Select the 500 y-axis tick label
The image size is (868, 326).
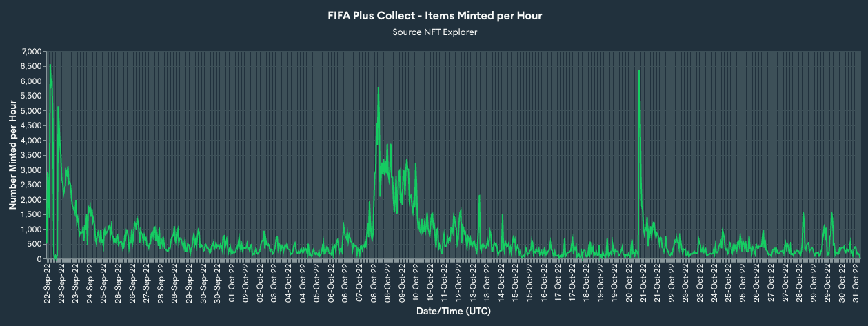[x=35, y=245]
